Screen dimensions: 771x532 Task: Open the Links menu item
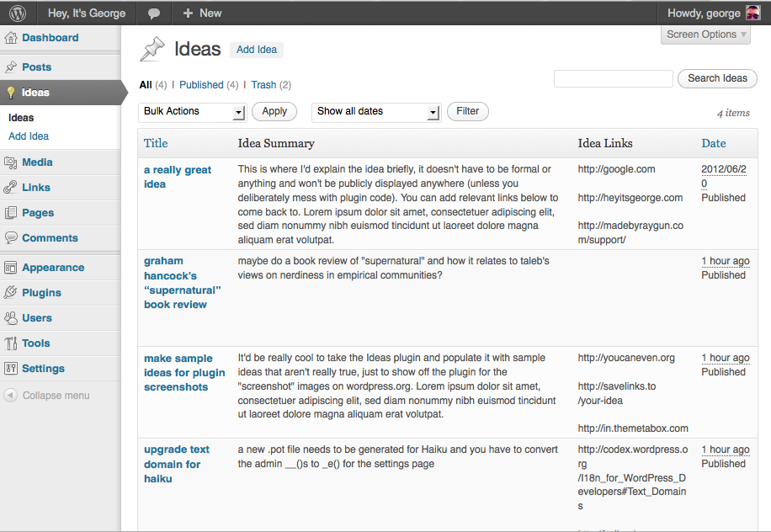(36, 188)
